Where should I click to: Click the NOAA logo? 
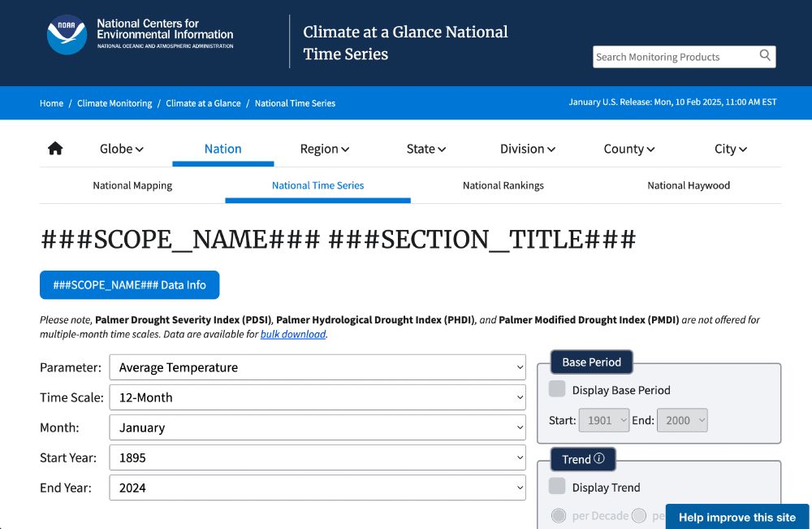coord(67,35)
